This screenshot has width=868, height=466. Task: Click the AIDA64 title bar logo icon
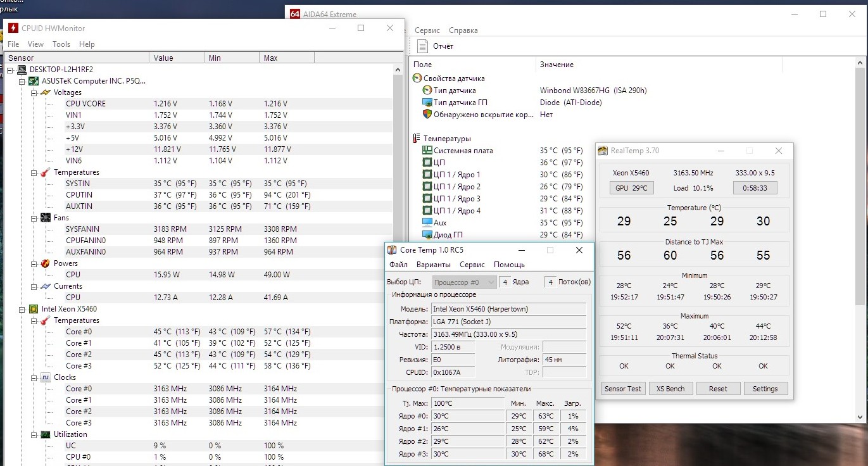click(x=294, y=14)
